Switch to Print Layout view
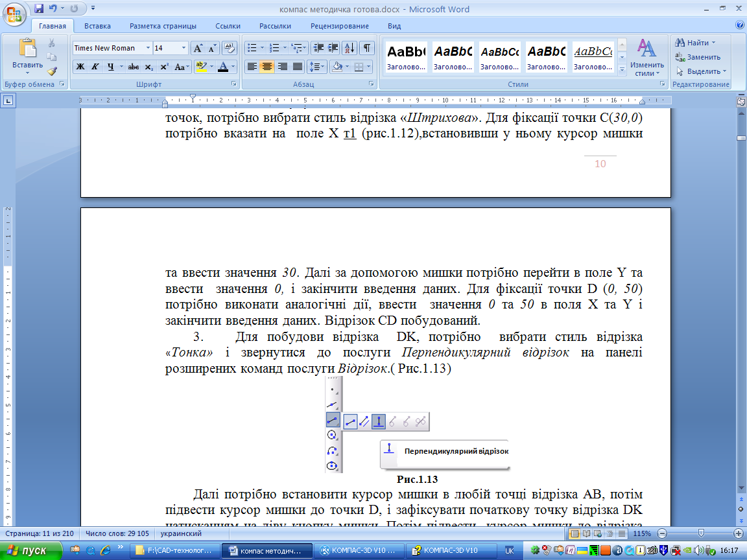The image size is (747, 560). click(x=575, y=534)
